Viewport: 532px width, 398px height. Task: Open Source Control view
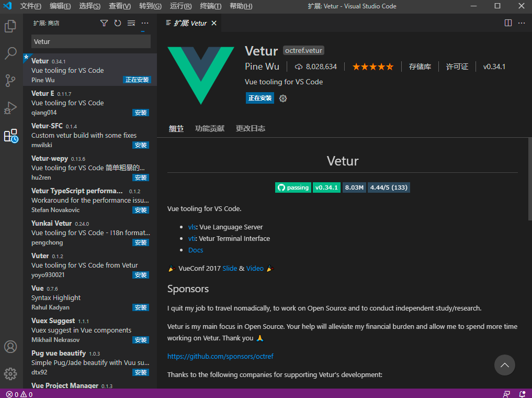[10, 81]
